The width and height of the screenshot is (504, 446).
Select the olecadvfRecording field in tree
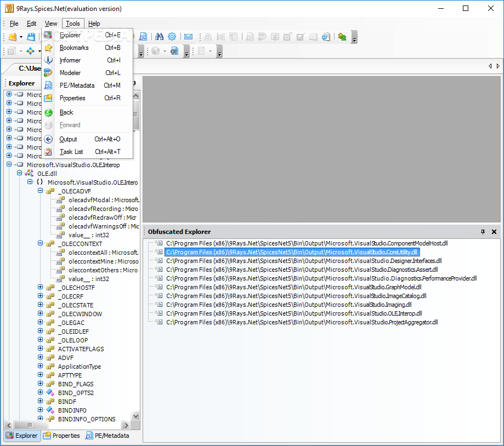tap(103, 209)
